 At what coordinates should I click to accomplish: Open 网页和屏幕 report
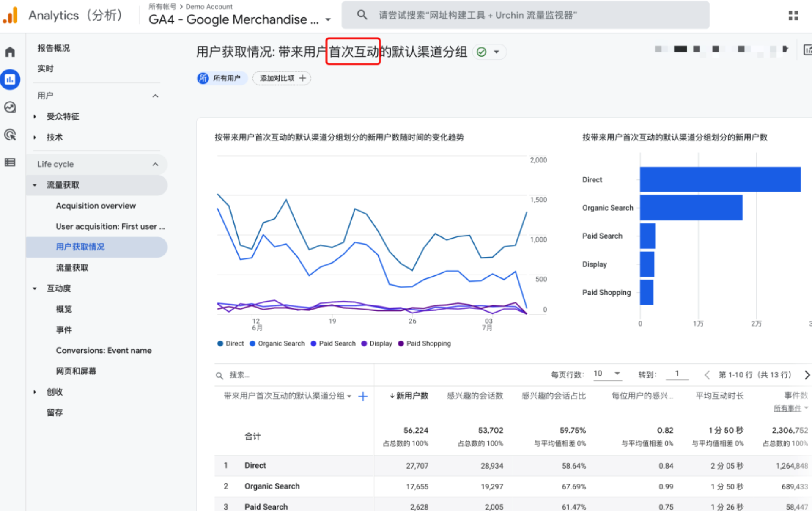tap(76, 371)
